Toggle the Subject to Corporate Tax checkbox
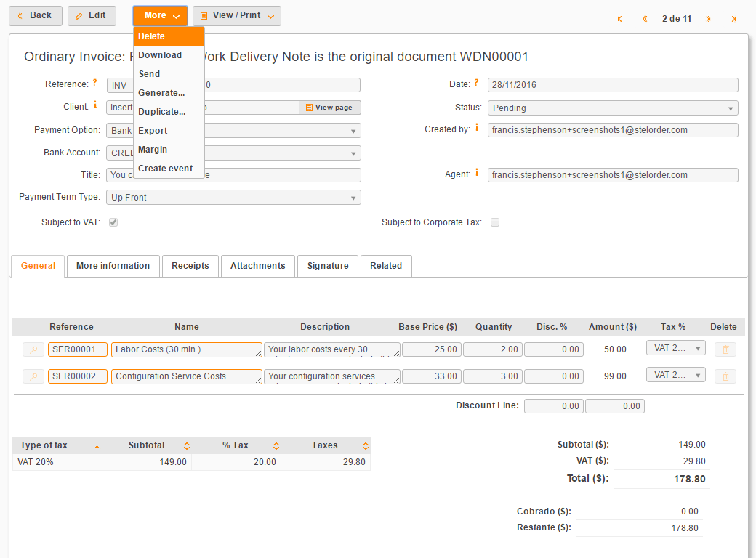The height and width of the screenshot is (558, 756). coord(495,222)
